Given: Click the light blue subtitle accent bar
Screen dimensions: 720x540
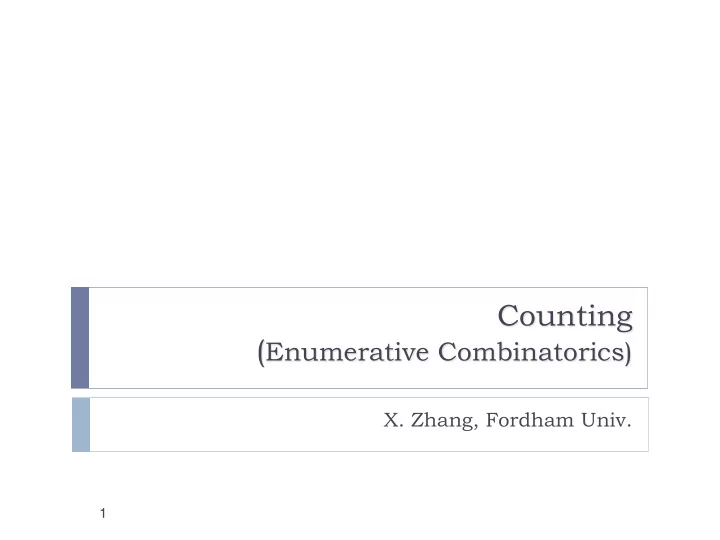Looking at the screenshot, I should pos(81,425).
